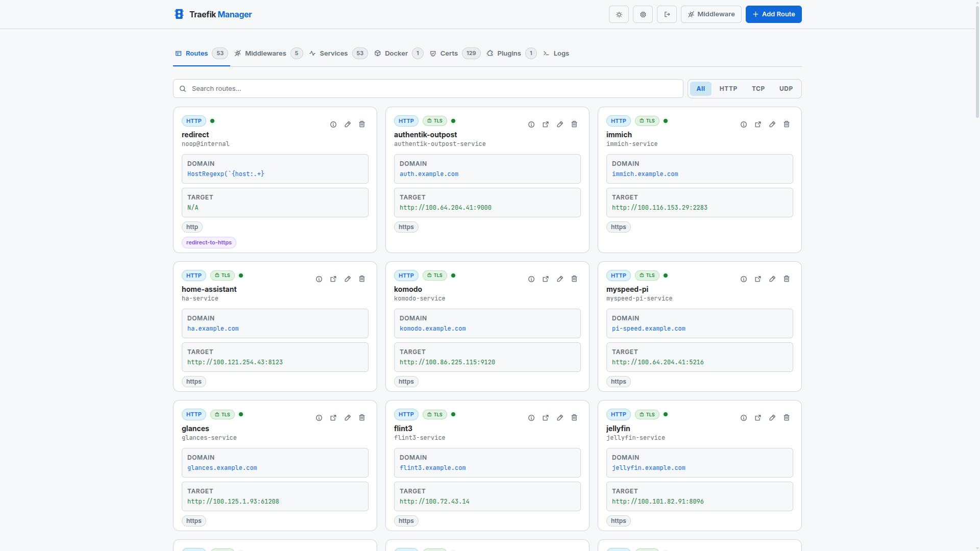Open the Certs tab

(449, 53)
